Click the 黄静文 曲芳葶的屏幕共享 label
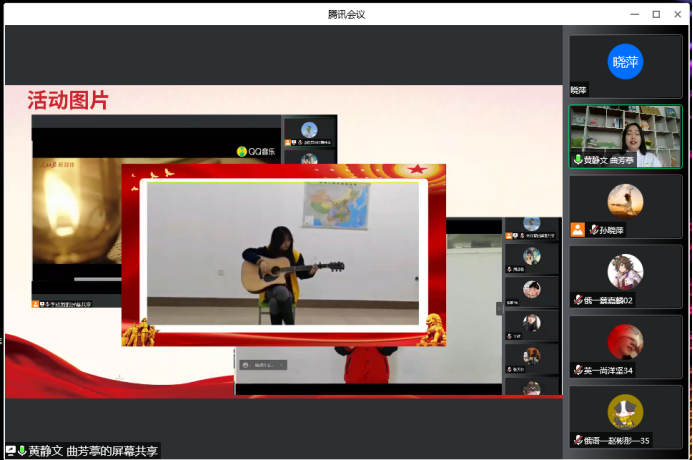 pyautogui.click(x=93, y=451)
